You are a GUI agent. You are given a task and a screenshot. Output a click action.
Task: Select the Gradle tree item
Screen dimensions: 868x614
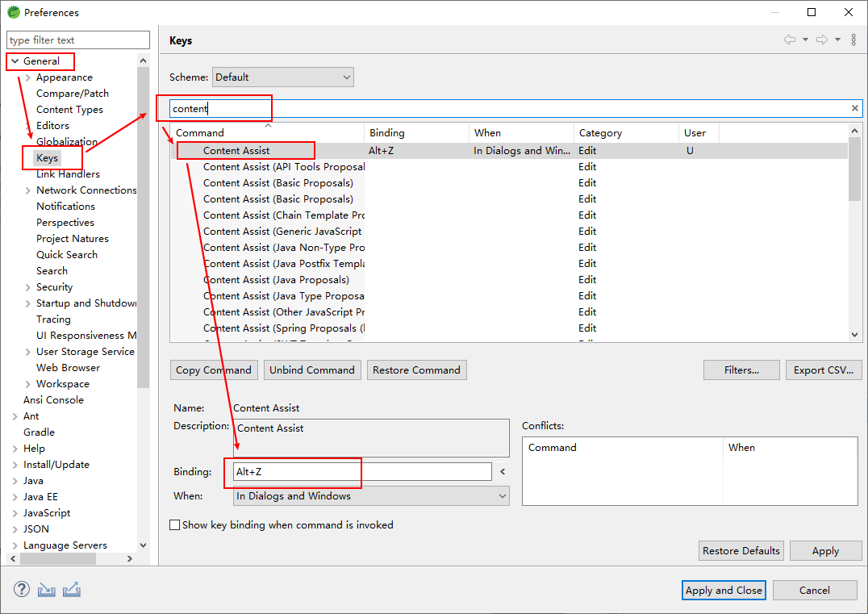pyautogui.click(x=39, y=432)
